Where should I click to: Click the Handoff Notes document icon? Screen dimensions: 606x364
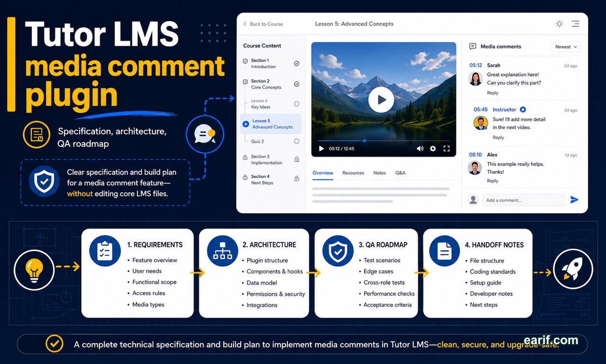coord(444,251)
